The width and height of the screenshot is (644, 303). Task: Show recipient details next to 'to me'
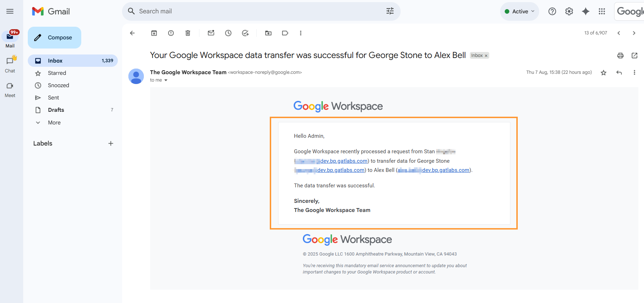[166, 80]
